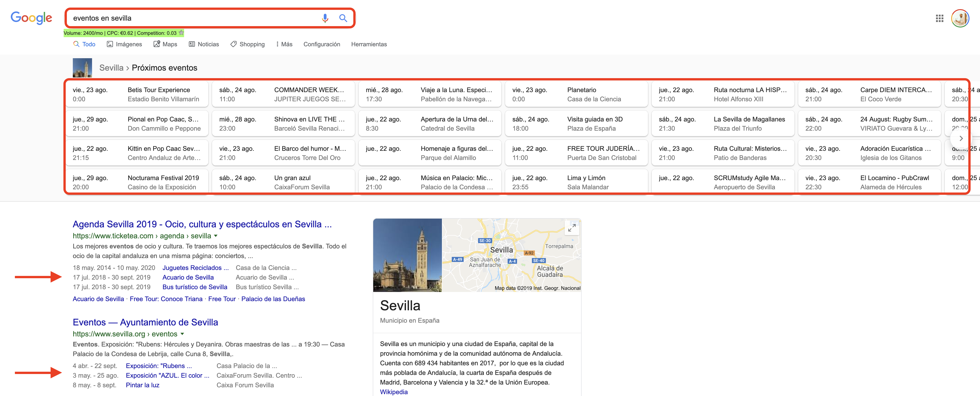The image size is (980, 396).
Task: Click 'Free Tour: Conoce Triana' sitelink
Action: 166,299
